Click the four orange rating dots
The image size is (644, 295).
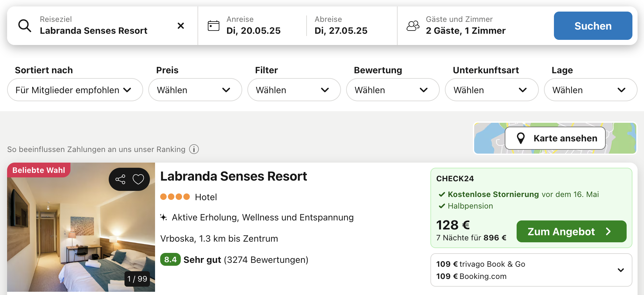(x=175, y=197)
